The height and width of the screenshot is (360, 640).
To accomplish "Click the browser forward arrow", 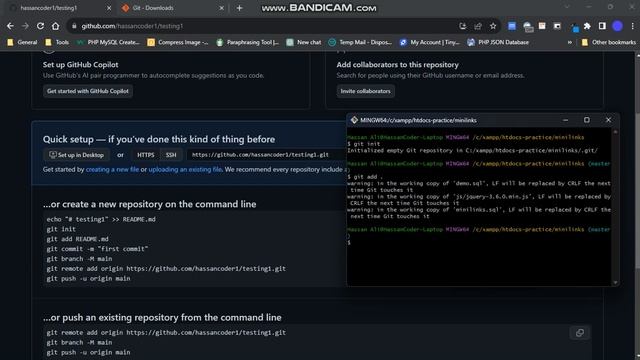I will coord(25,26).
